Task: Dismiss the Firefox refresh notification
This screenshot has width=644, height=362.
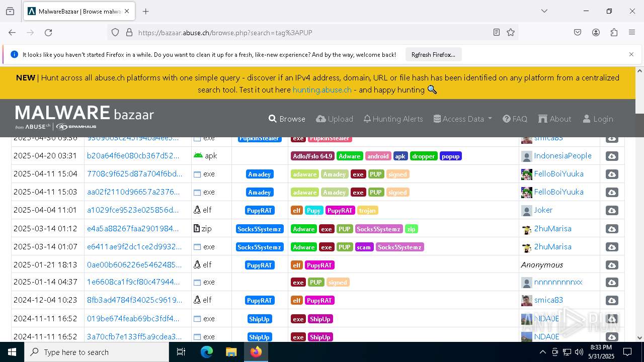Action: tap(631, 54)
